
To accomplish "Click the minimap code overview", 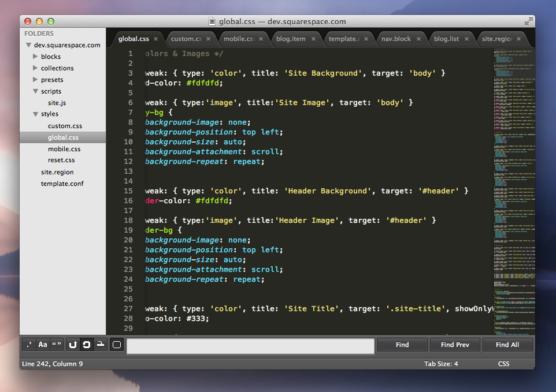I will pyautogui.click(x=514, y=191).
